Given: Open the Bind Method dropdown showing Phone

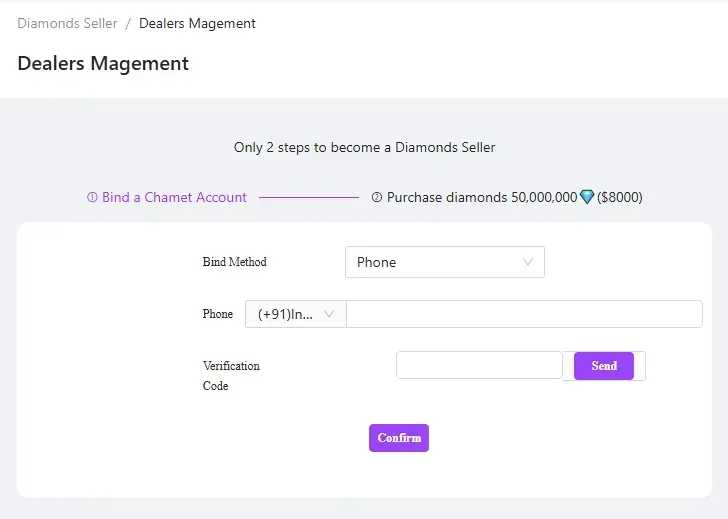Looking at the screenshot, I should click(444, 262).
